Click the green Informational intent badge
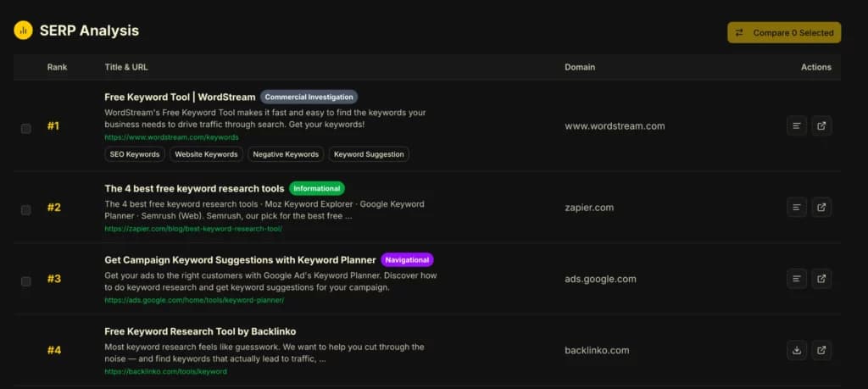This screenshot has width=868, height=389. 317,188
